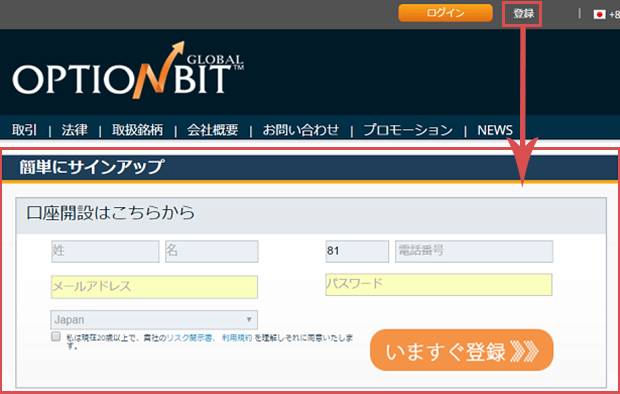Focus the 名 first name field
The image size is (620, 394).
coord(212,251)
